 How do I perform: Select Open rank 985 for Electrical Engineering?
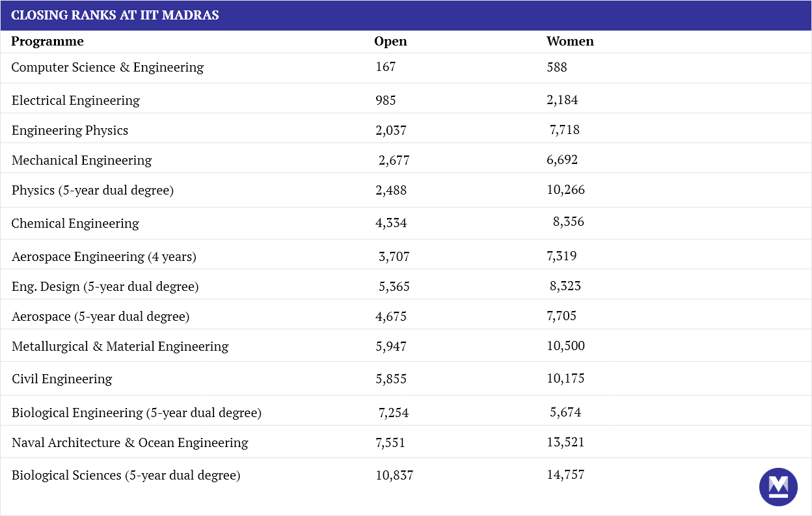click(386, 100)
